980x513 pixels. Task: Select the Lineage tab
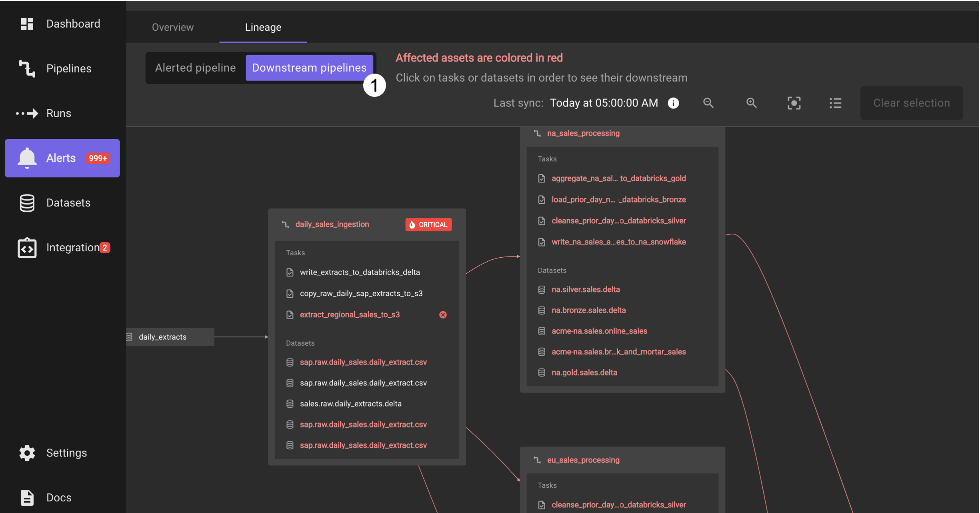click(x=263, y=27)
